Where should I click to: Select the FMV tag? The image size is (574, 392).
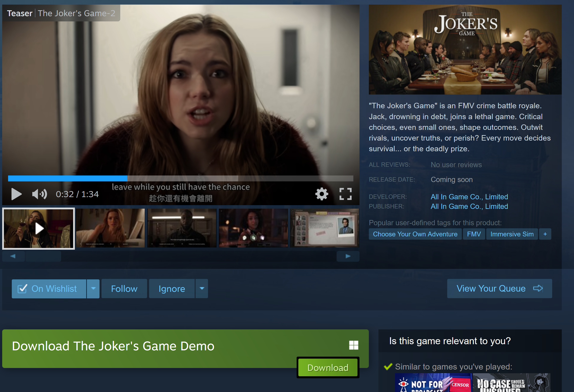474,234
